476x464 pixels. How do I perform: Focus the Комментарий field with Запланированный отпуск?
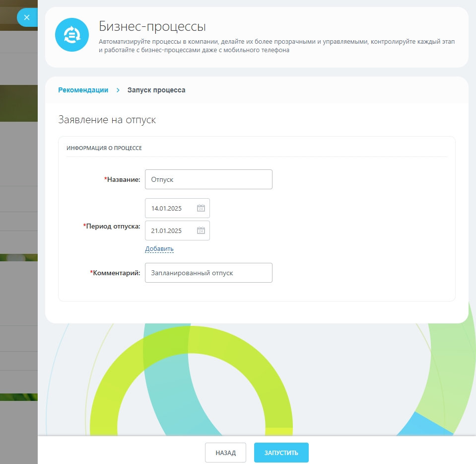[208, 273]
